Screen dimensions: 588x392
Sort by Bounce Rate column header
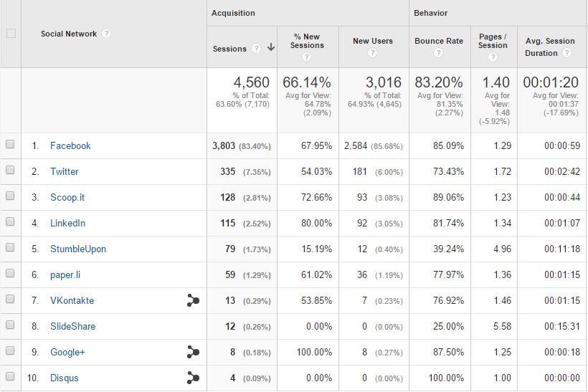click(439, 41)
